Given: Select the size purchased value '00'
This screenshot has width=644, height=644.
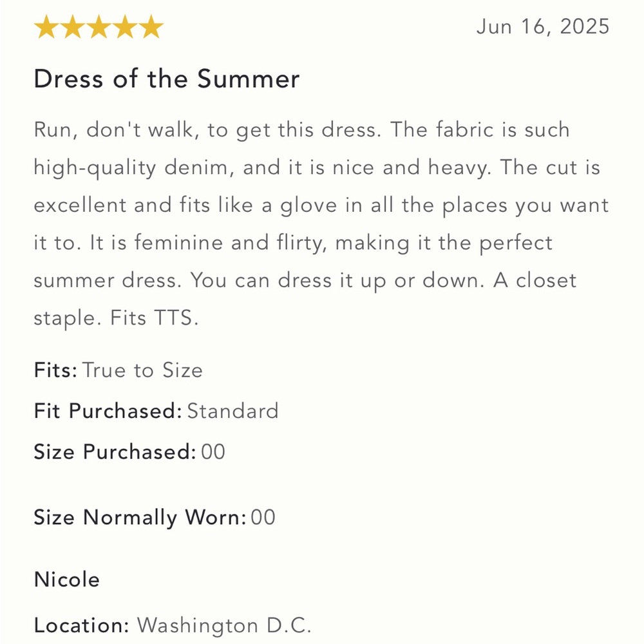Looking at the screenshot, I should click(x=213, y=451).
